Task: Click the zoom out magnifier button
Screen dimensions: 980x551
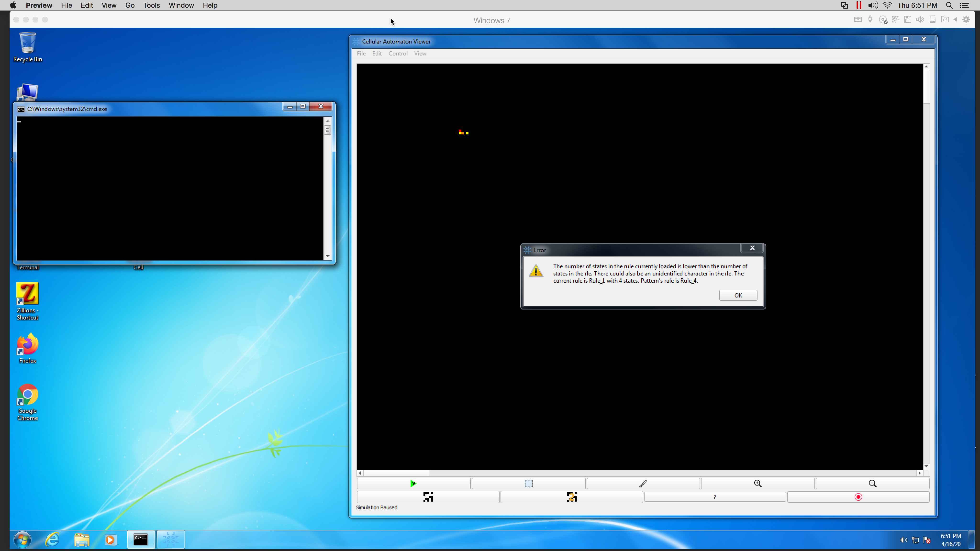Action: click(872, 483)
